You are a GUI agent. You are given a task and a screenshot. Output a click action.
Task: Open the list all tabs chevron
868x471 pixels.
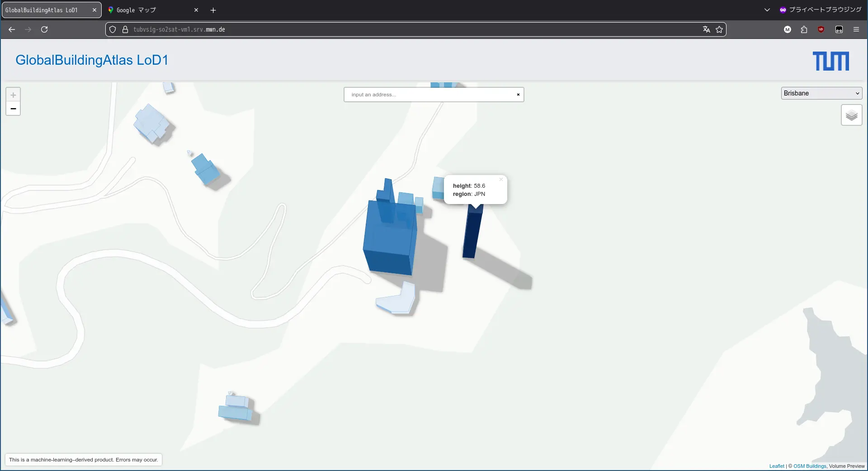(767, 10)
